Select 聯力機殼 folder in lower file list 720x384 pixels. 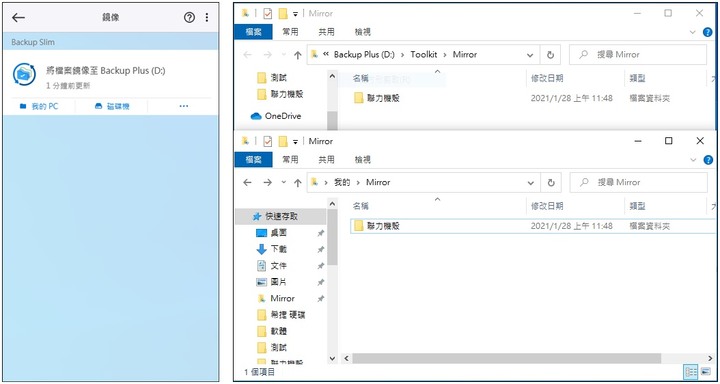coord(377,226)
